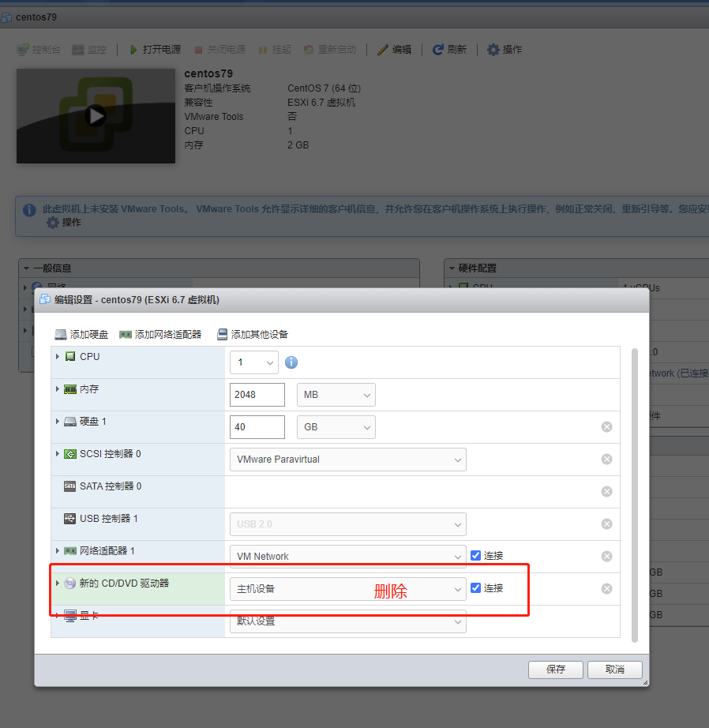
Task: Uncheck 连接 for 网络适配器 1
Action: (477, 556)
